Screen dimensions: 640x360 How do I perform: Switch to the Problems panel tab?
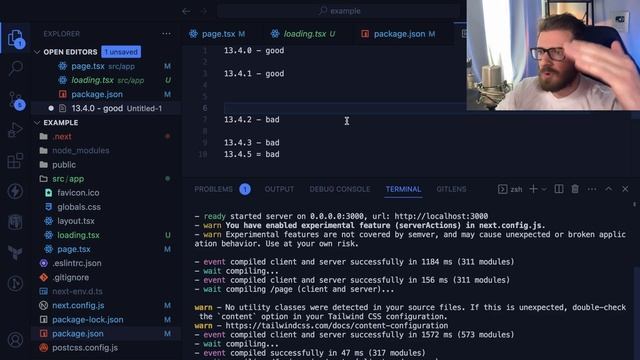tap(213, 189)
